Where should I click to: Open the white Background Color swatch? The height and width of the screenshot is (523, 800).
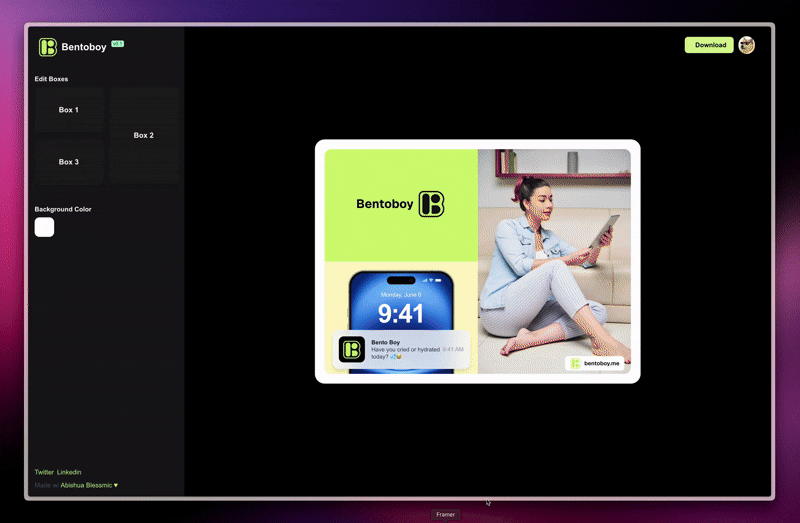[44, 227]
